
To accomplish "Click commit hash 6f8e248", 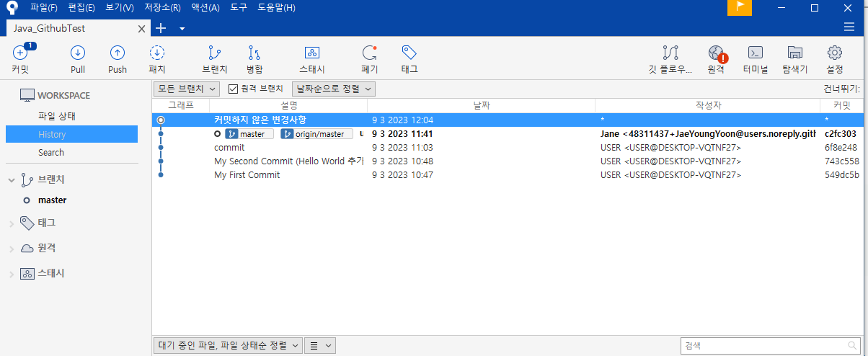I will point(841,147).
